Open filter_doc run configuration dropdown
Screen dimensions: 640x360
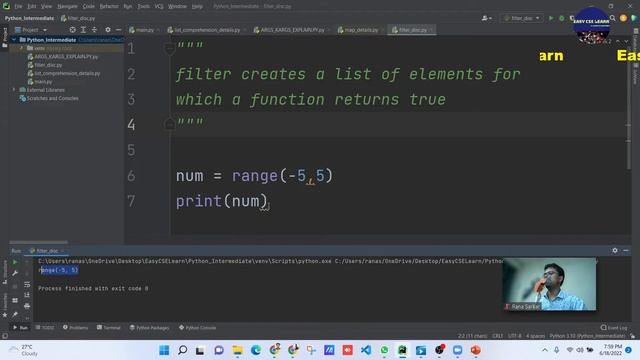(x=522, y=18)
